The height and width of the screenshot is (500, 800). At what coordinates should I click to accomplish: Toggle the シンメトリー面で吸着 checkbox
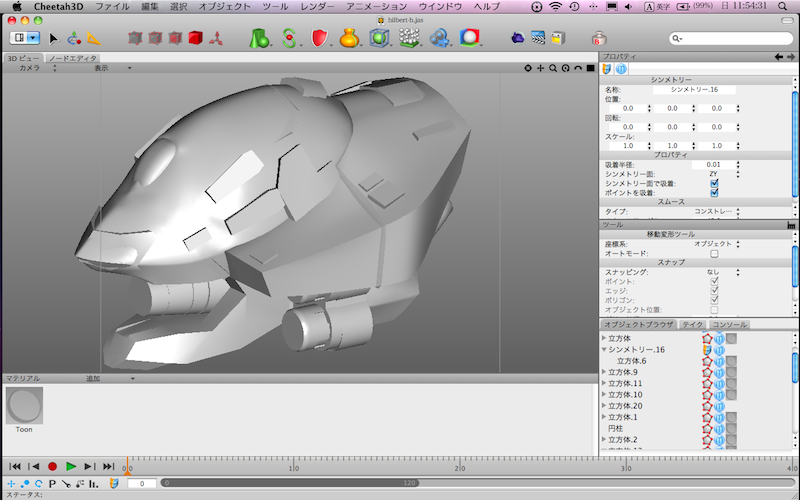click(x=714, y=183)
